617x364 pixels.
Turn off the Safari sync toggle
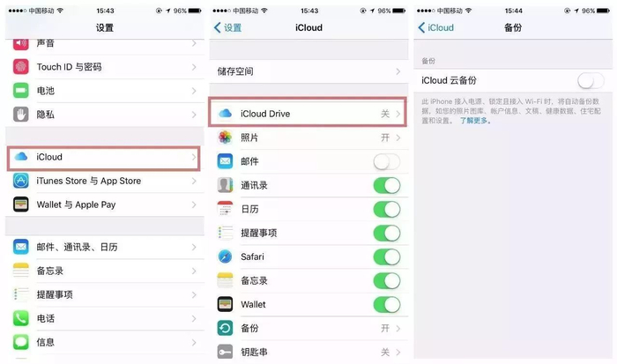(387, 257)
